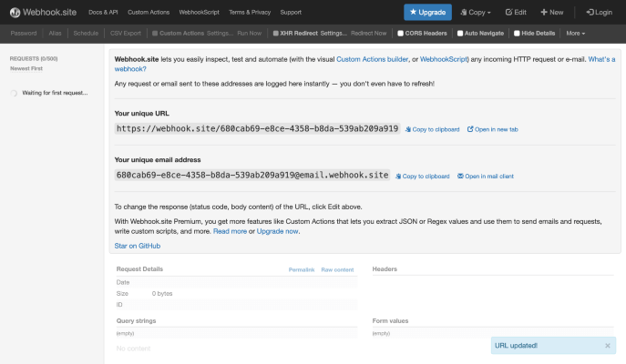Open the Read more link
The width and height of the screenshot is (626, 364).
tap(230, 231)
